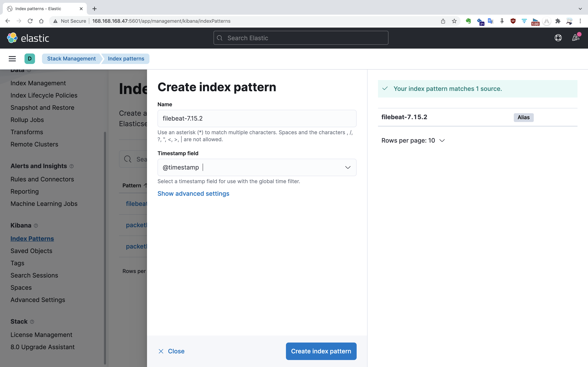Viewport: 588px width, 367px height.
Task: Expand the Timestamp field dropdown
Action: (348, 167)
